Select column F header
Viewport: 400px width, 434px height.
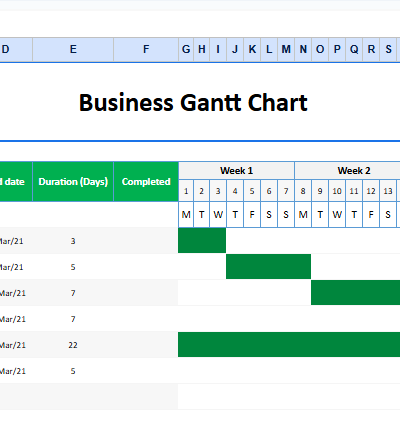[146, 50]
